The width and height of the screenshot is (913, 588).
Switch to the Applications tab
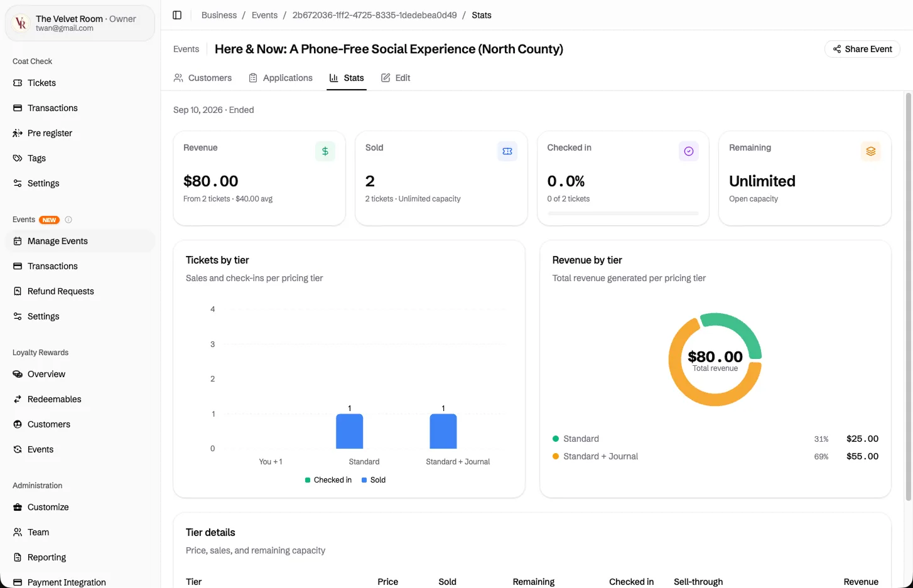(x=281, y=78)
